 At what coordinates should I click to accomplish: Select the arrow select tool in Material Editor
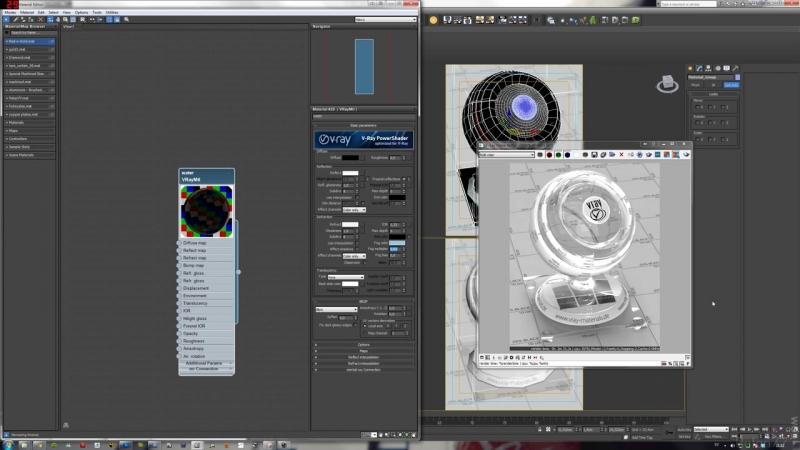click(x=7, y=19)
